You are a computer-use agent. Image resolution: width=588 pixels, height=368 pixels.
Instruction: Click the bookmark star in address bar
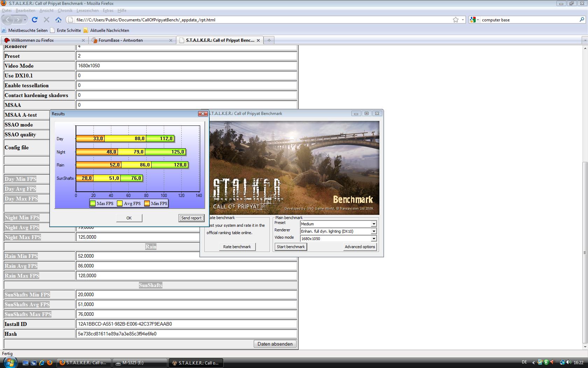(456, 20)
